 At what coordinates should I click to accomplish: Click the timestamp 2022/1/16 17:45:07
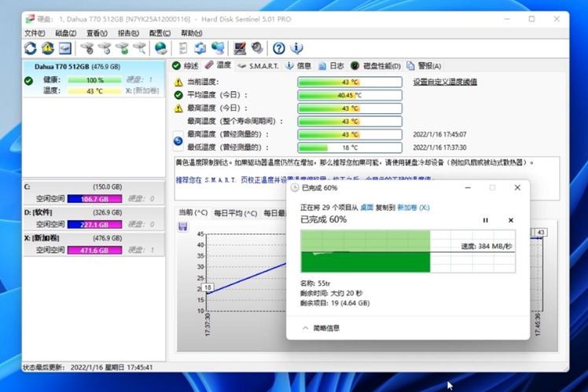click(440, 134)
